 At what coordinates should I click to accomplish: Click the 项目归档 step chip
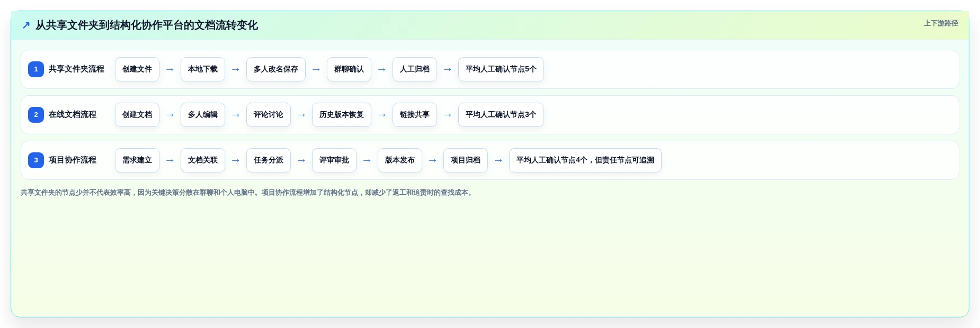[466, 160]
